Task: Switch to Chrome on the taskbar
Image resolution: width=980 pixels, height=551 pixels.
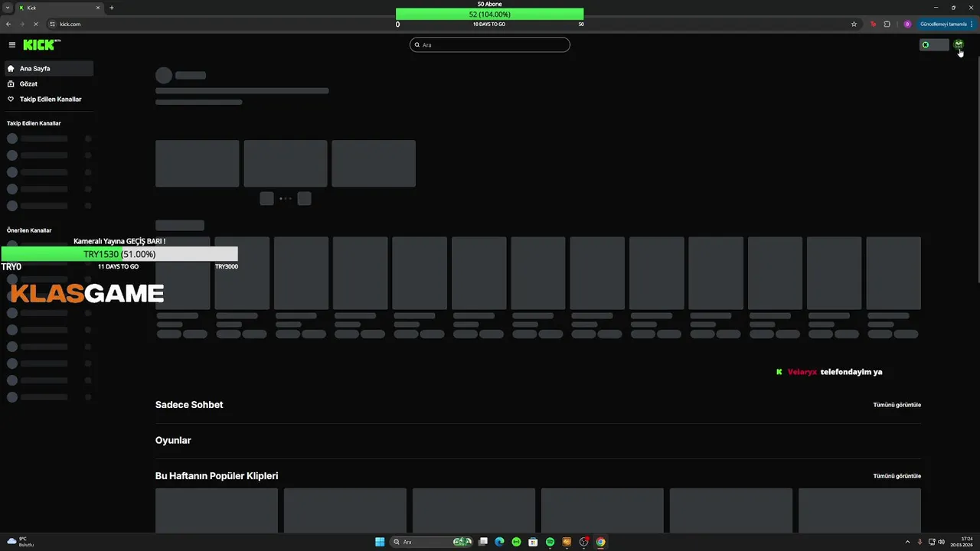Action: [600, 542]
